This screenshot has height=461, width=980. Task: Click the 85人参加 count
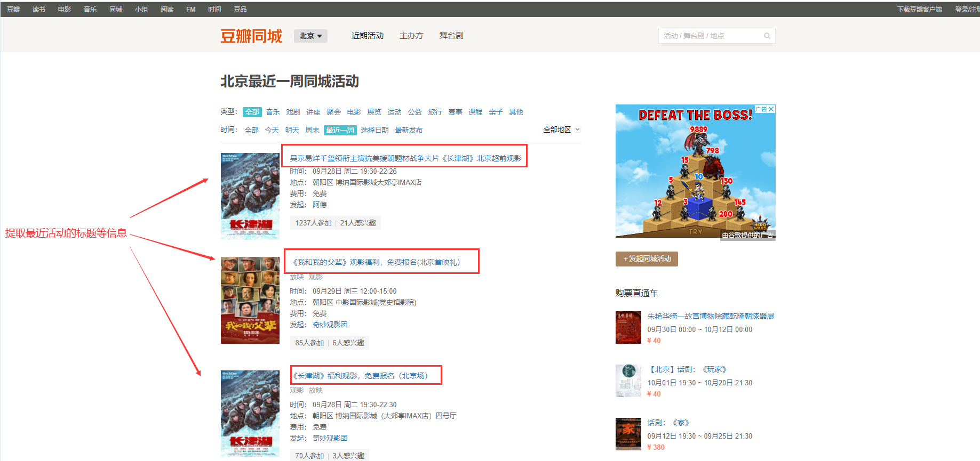[x=309, y=343]
